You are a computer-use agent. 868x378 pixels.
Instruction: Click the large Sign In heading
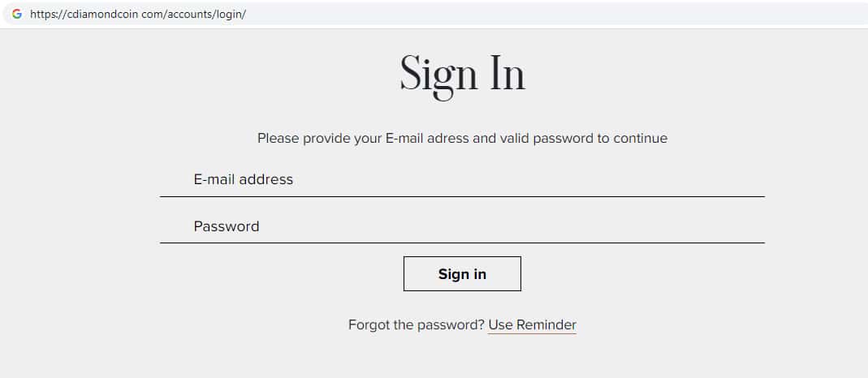pyautogui.click(x=462, y=75)
